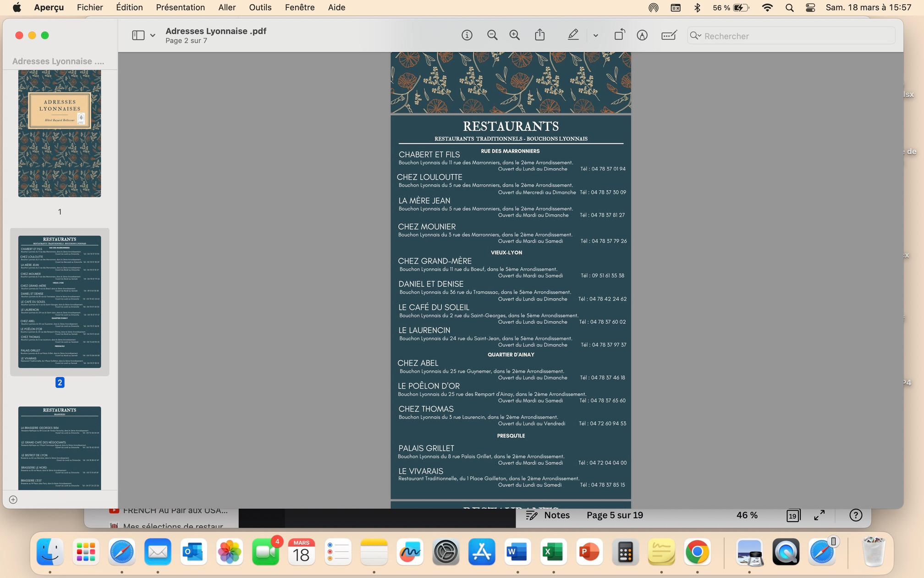Rotate the page with the rotate icon

pos(619,35)
